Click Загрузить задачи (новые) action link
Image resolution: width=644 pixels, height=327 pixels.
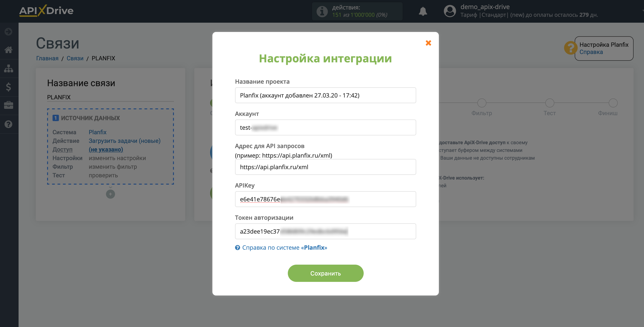pyautogui.click(x=125, y=141)
